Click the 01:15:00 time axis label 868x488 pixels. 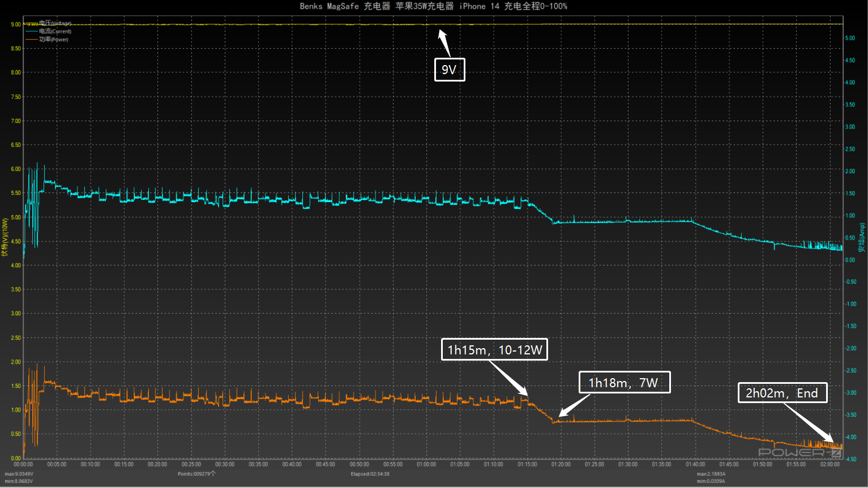pyautogui.click(x=527, y=464)
